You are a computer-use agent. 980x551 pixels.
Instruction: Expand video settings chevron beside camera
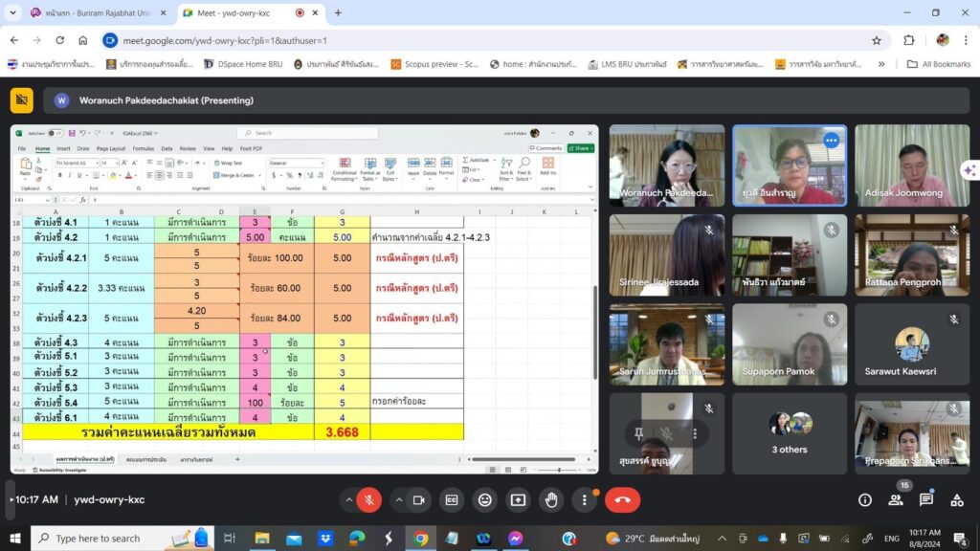pyautogui.click(x=398, y=499)
